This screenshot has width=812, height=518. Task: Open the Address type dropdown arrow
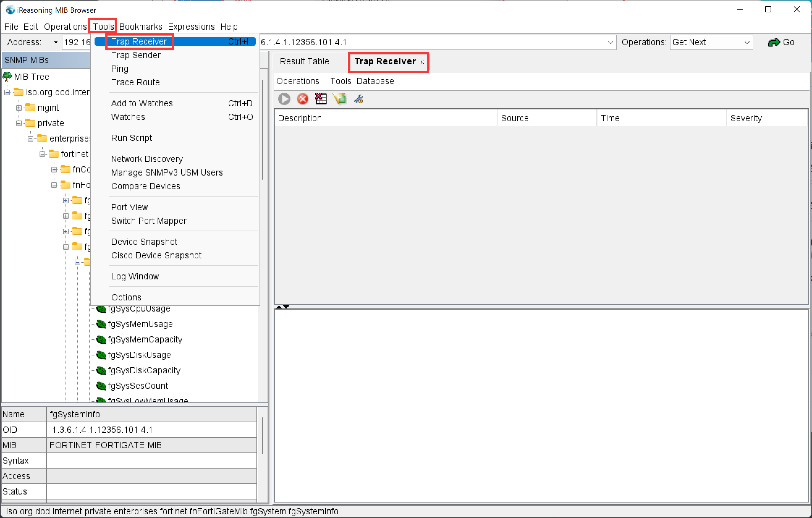pos(56,42)
